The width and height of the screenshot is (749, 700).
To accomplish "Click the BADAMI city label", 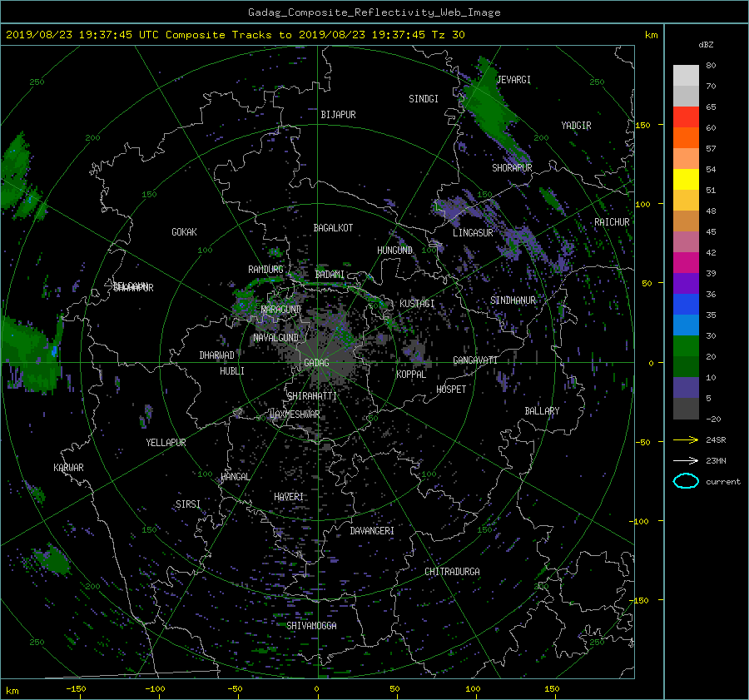I will (x=330, y=275).
